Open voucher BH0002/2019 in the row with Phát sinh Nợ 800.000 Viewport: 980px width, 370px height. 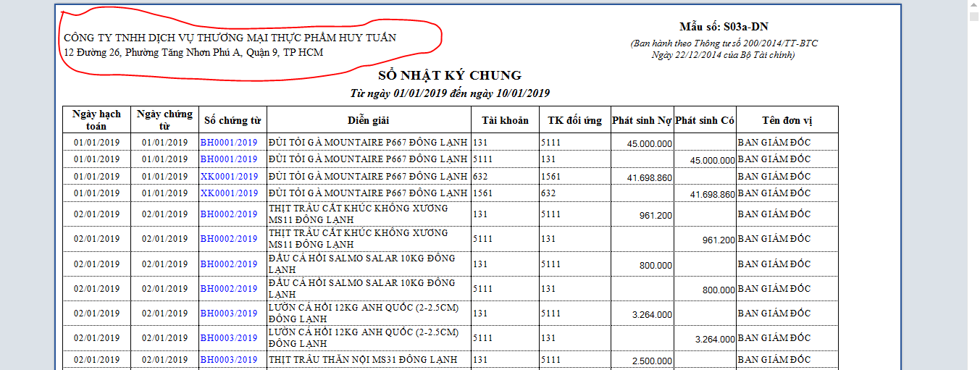(x=229, y=264)
